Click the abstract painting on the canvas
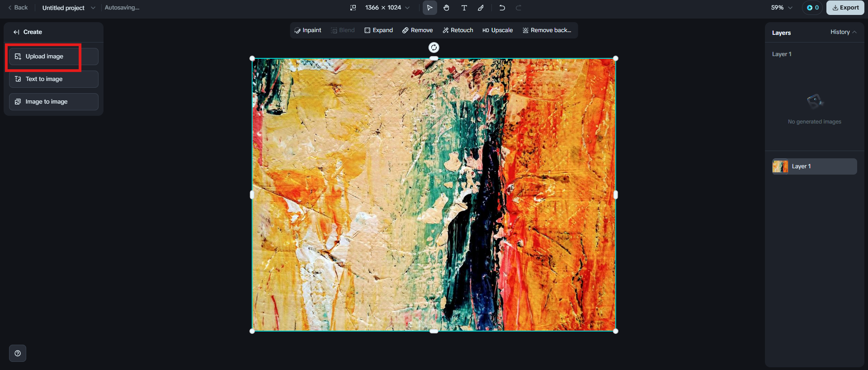 [x=434, y=194]
